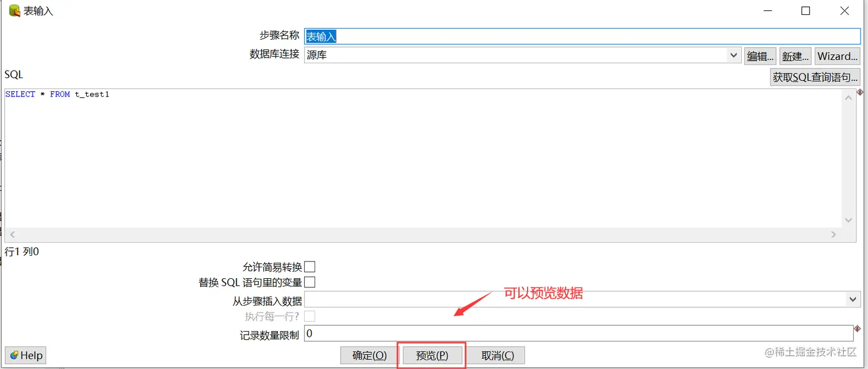Toggle the 执行每一行? checkbox
Viewport: 868px width, 369px height.
(309, 316)
